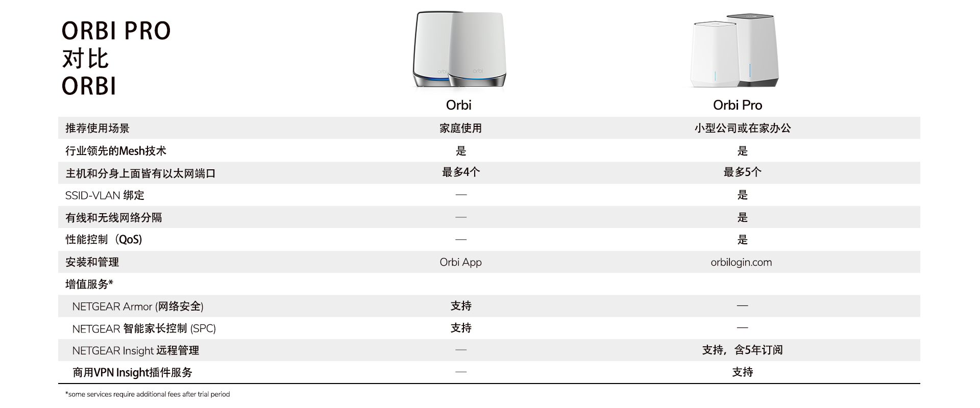Select the 推荐使用场景 row label
The height and width of the screenshot is (408, 980).
(x=97, y=128)
